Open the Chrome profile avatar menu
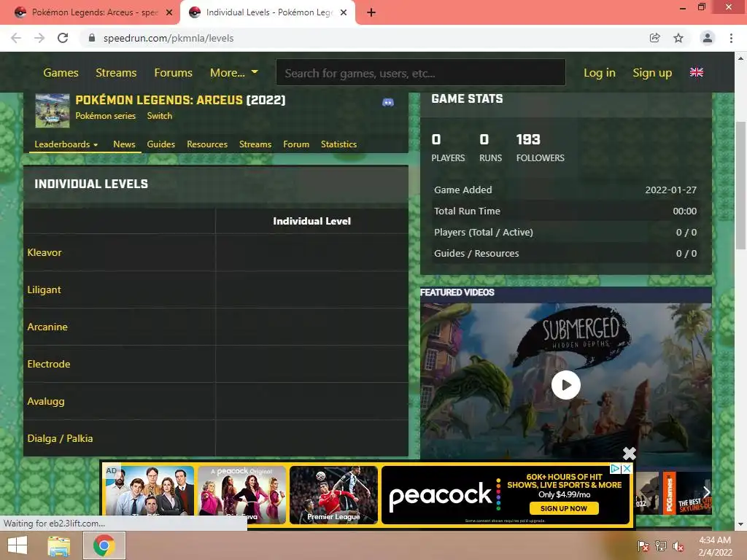Screen dimensions: 747x560 708,38
